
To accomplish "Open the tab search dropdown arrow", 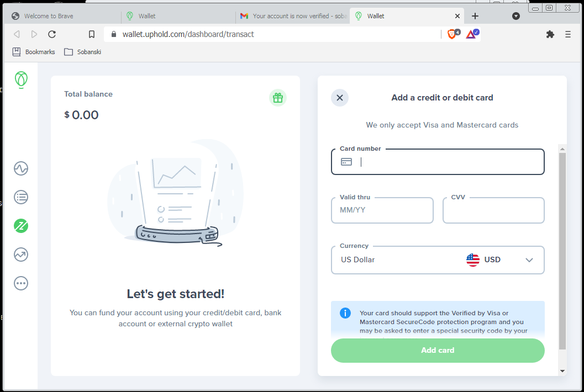I will (516, 16).
